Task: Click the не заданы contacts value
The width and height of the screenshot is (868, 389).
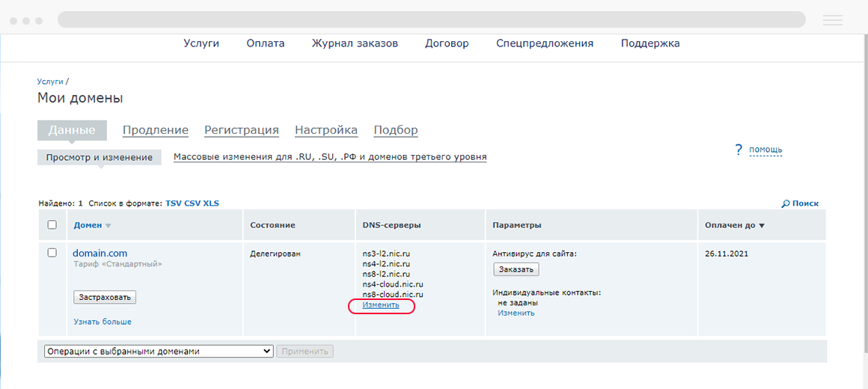Action: [x=518, y=303]
